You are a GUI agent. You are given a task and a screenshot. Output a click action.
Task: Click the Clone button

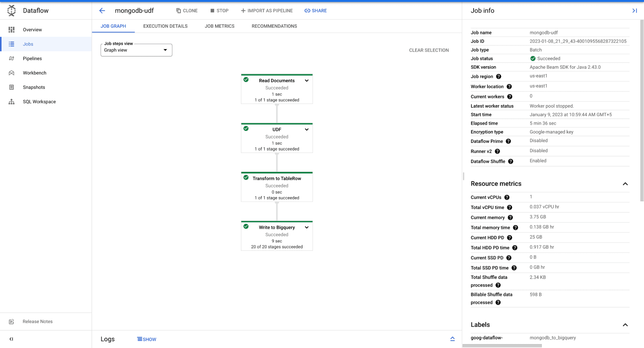tap(187, 11)
